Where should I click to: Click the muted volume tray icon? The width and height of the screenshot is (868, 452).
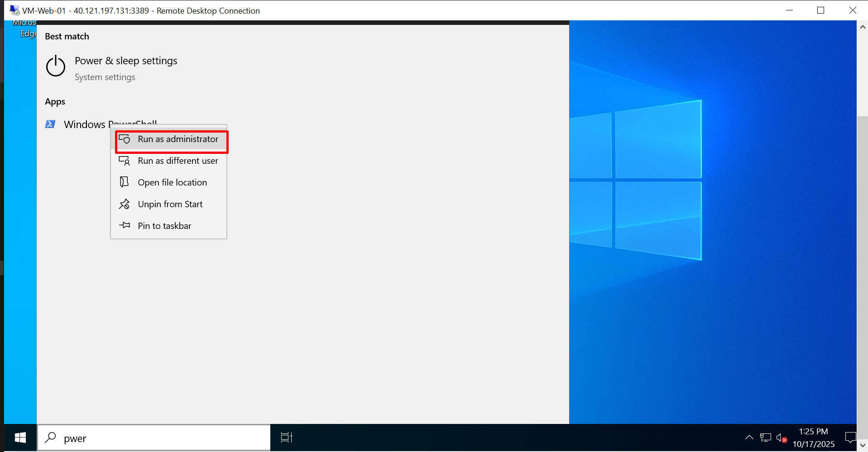(x=781, y=438)
